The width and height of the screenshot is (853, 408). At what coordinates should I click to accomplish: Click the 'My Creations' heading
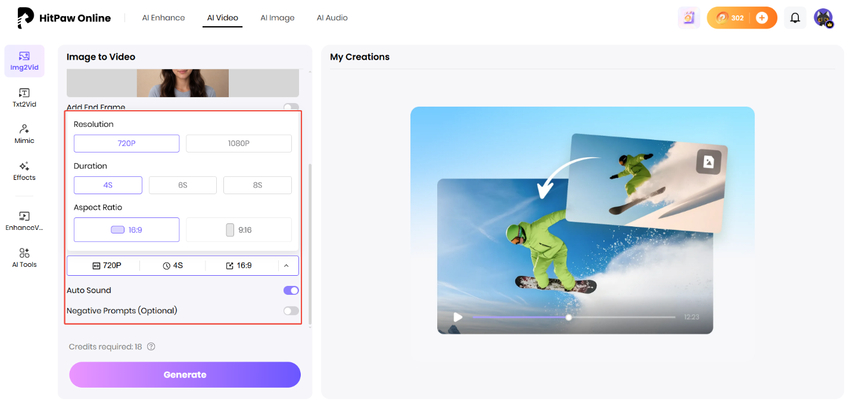[x=360, y=57]
